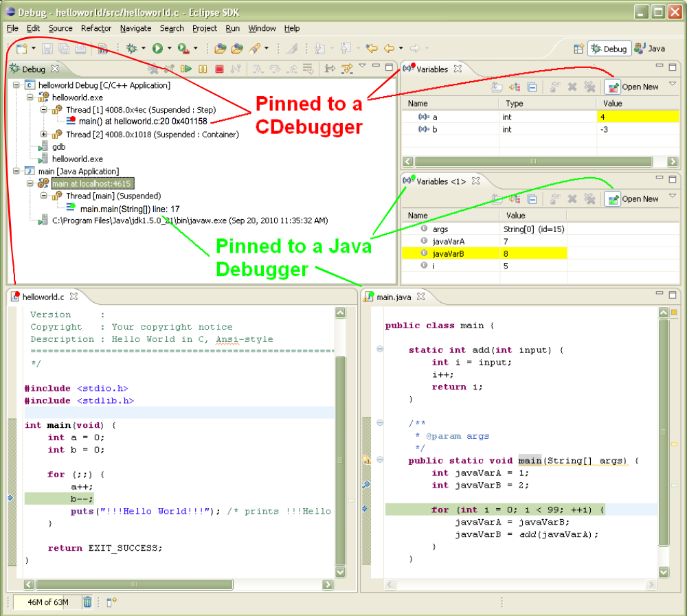Select the Variables <1> view tab

click(441, 181)
